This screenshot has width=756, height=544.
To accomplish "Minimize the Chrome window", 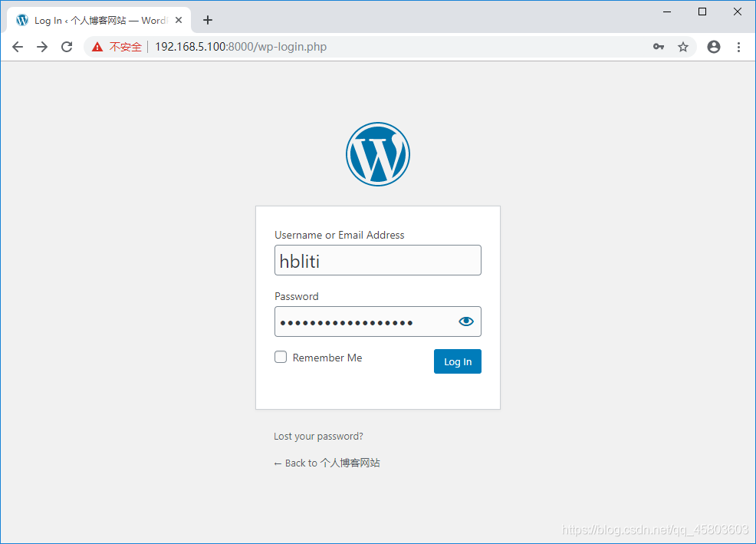I will [667, 12].
